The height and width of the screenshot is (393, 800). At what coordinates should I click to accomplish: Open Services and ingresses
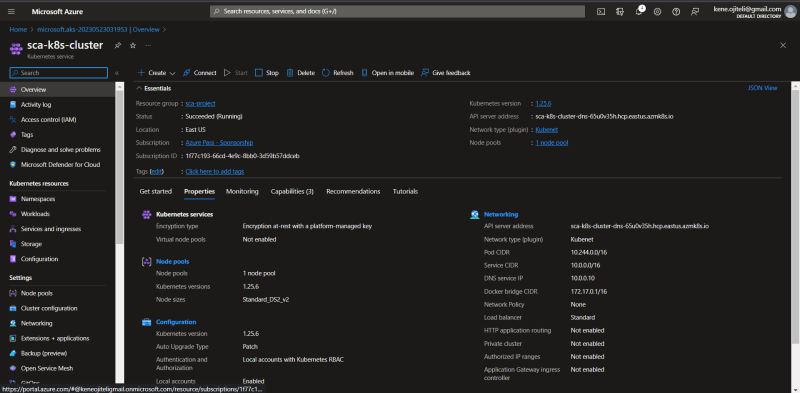(51, 229)
